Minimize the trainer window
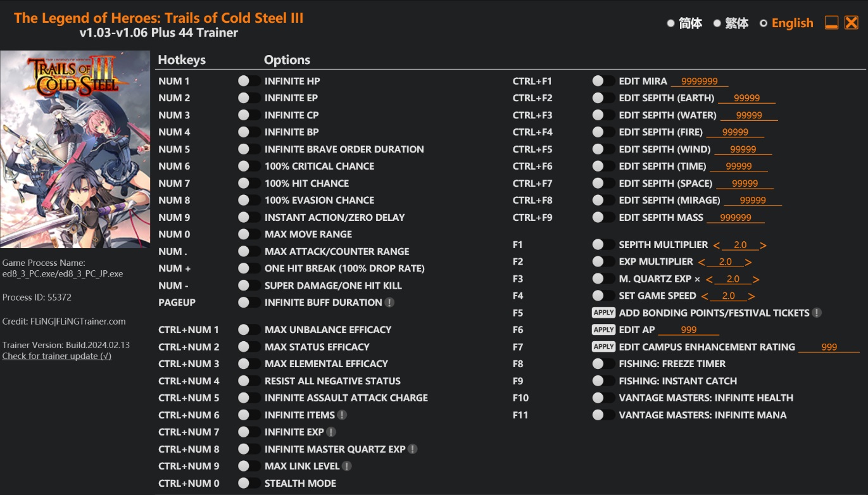 pyautogui.click(x=831, y=23)
